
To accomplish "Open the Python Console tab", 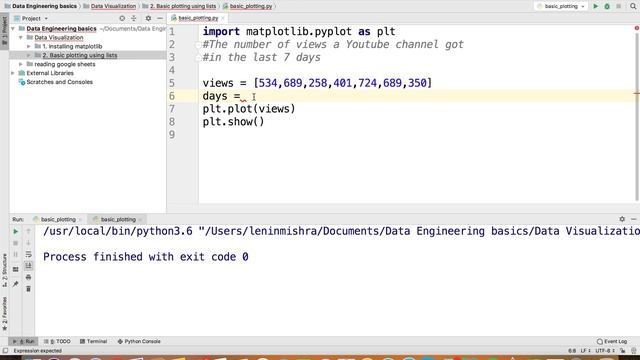I will [139, 341].
